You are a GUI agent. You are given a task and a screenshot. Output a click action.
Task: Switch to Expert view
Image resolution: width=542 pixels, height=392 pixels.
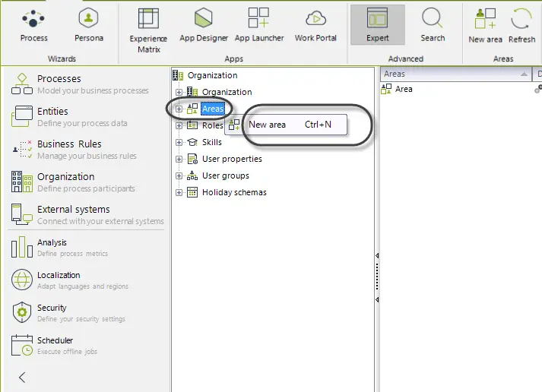[x=378, y=25]
